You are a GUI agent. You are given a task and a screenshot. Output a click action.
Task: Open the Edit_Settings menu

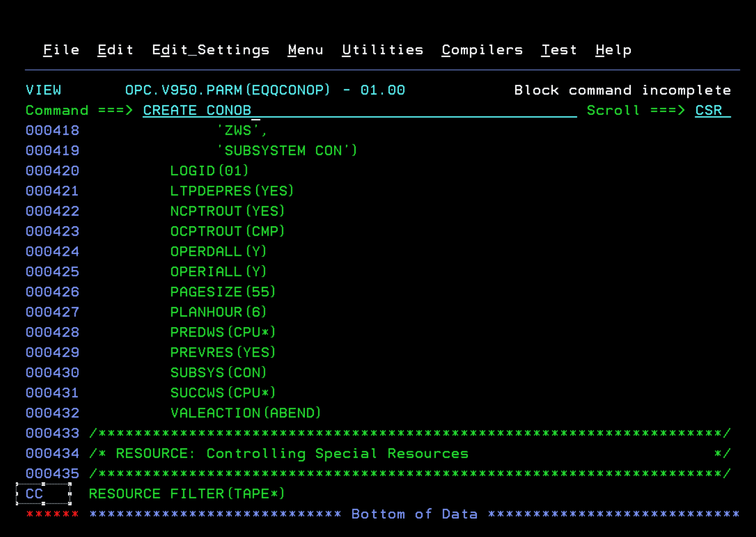[x=211, y=50]
